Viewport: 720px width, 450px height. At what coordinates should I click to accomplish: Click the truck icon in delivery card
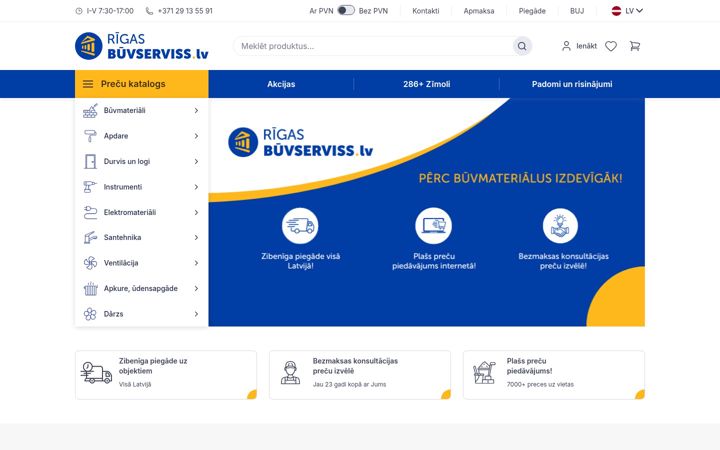pos(96,373)
